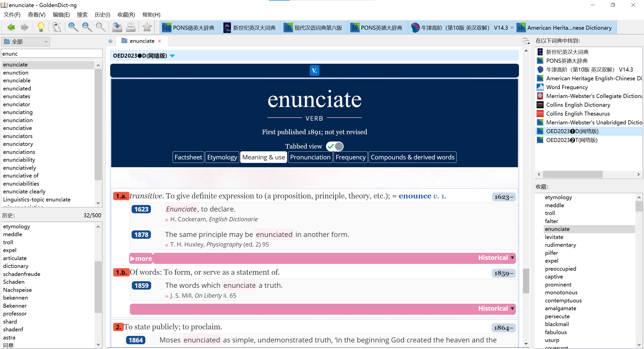
Task: Click the 1623– date range badge
Action: (504, 197)
